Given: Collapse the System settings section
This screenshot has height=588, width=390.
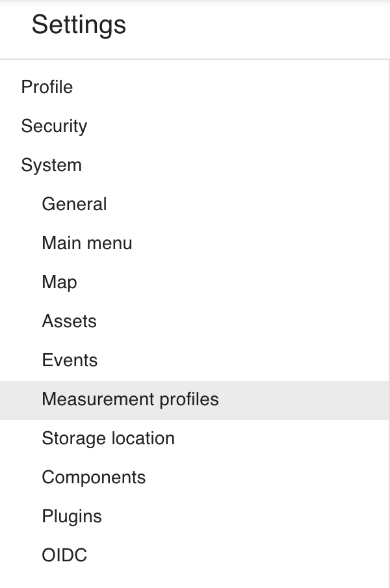Looking at the screenshot, I should click(x=51, y=165).
